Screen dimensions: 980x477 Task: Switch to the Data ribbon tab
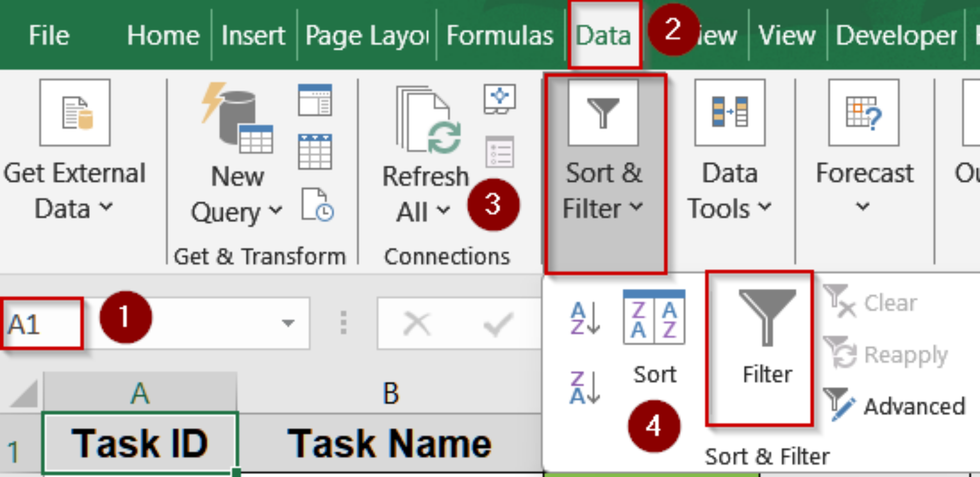pos(604,34)
